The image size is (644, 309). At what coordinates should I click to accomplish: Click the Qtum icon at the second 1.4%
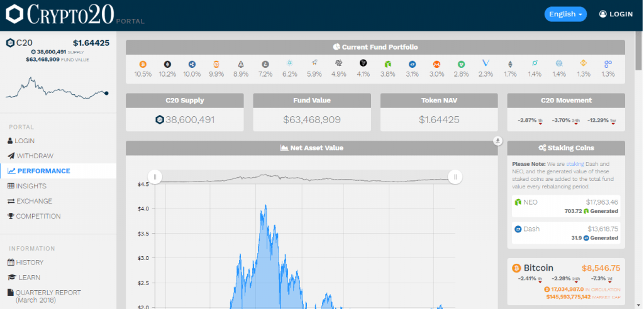(559, 63)
